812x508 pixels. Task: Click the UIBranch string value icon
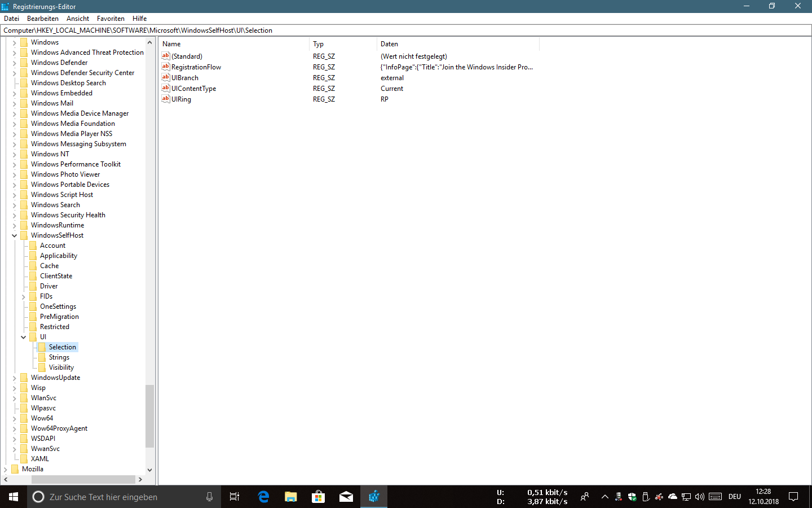166,77
